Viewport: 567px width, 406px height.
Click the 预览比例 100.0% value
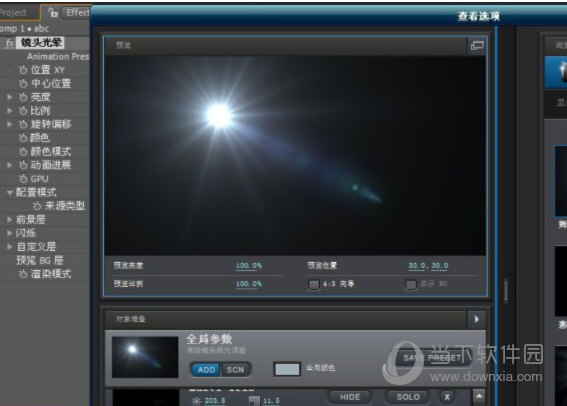(249, 284)
